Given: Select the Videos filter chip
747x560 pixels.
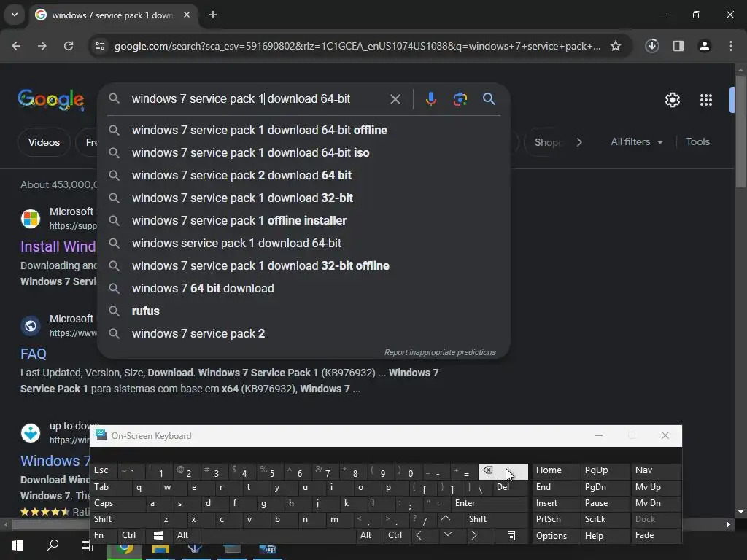Looking at the screenshot, I should [44, 142].
